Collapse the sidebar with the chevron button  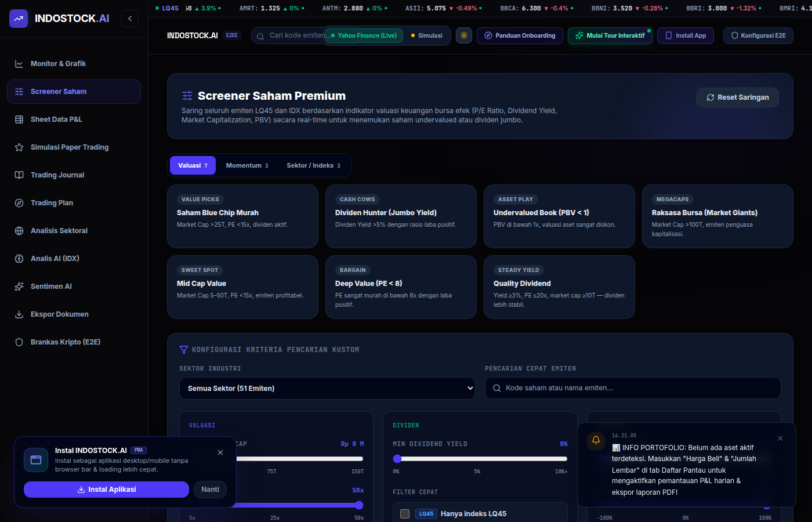130,19
